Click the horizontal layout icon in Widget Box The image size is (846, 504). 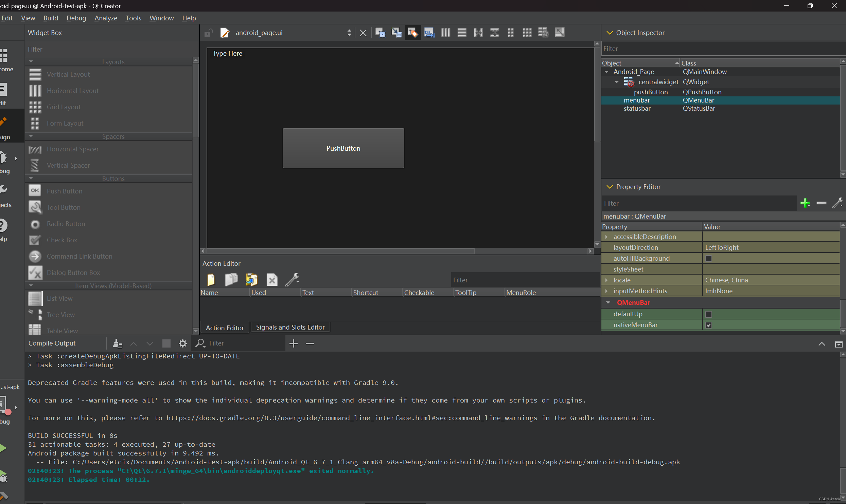(35, 91)
